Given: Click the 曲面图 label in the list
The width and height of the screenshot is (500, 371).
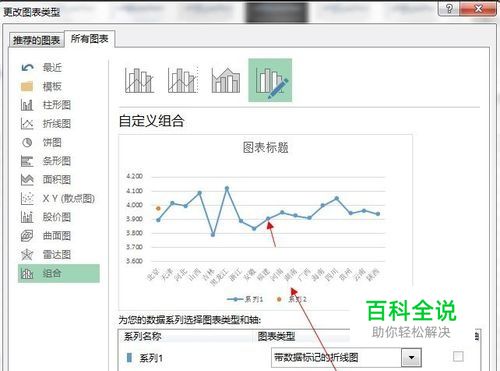Looking at the screenshot, I should pos(57,236).
